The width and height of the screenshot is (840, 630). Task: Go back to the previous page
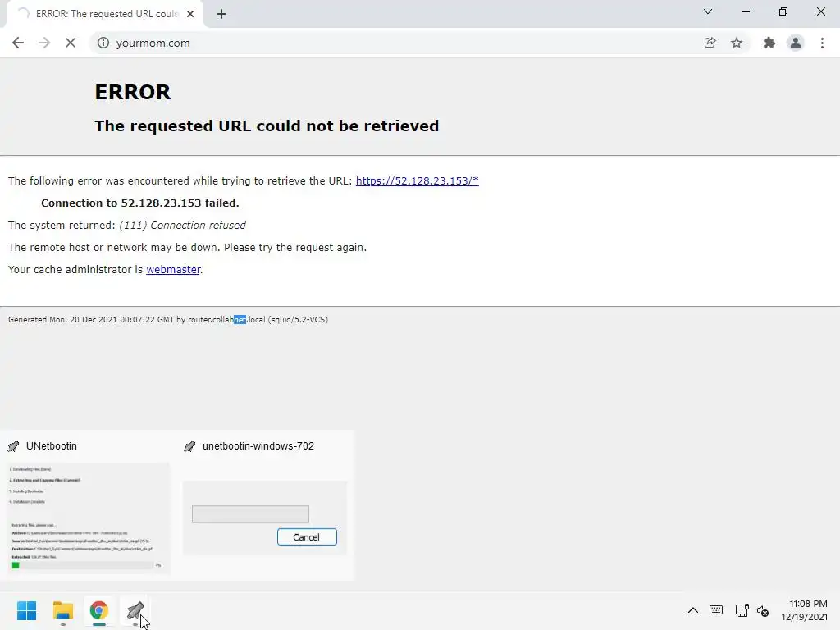pyautogui.click(x=18, y=43)
